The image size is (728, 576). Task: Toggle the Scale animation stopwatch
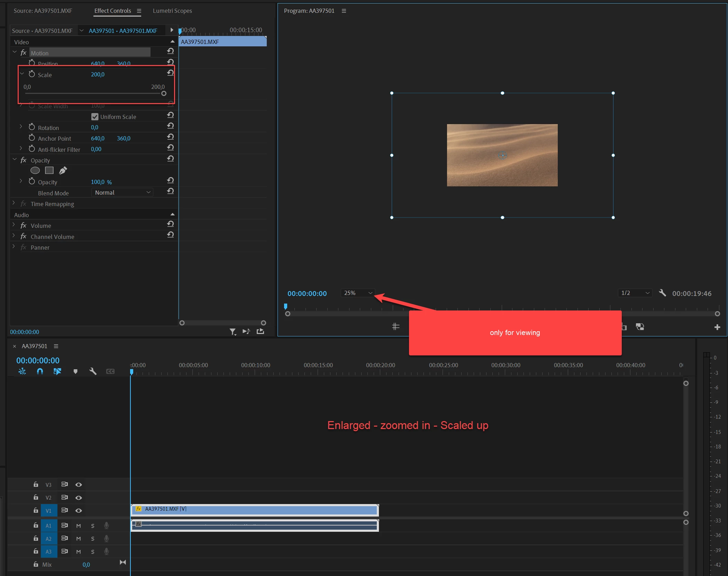click(32, 74)
